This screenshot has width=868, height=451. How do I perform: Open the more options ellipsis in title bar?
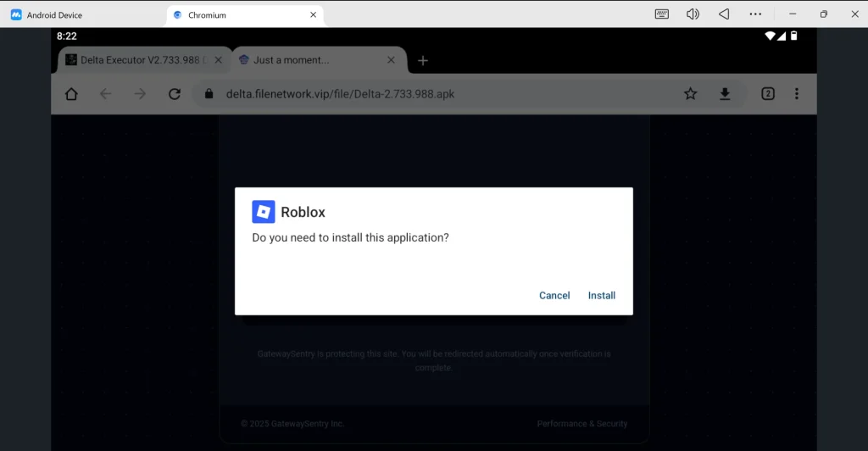(x=755, y=14)
